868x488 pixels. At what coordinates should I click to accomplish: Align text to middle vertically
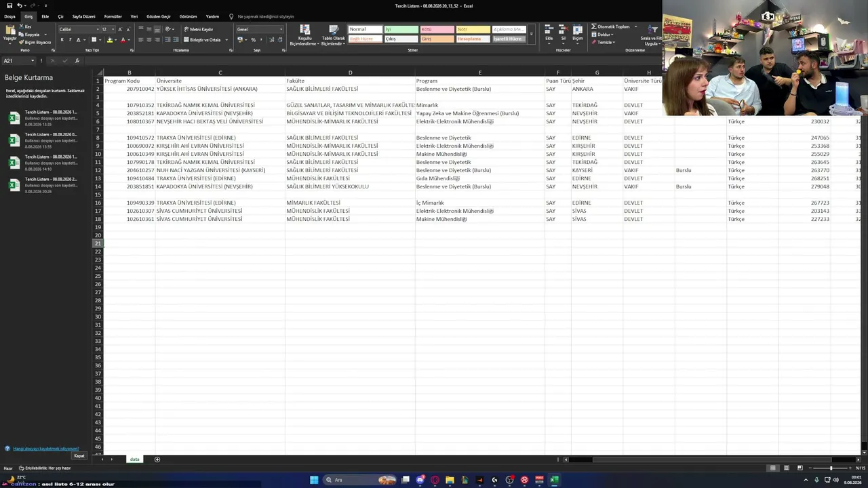pos(149,29)
